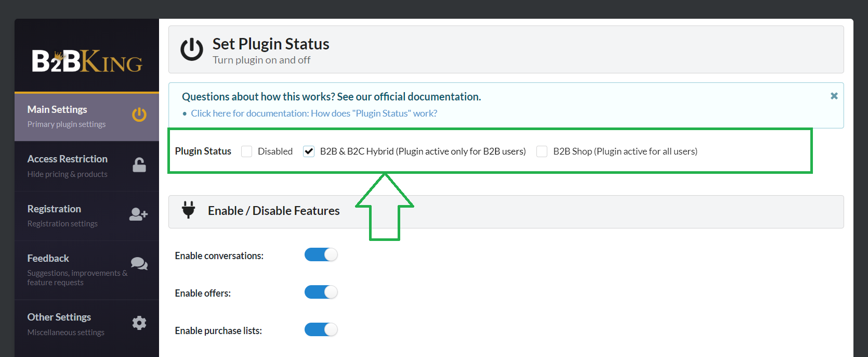Click the 'Enable purchase lists:' label
868x357 pixels.
point(218,331)
